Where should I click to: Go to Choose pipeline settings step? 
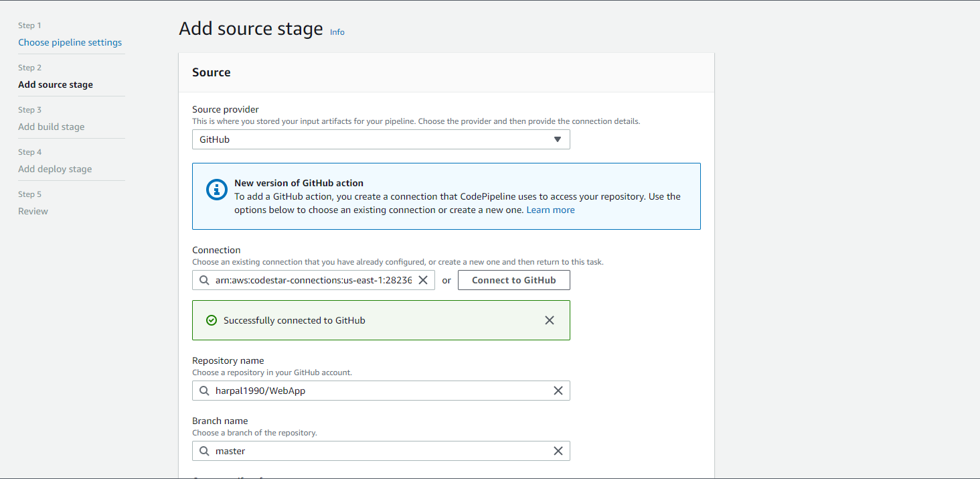(70, 42)
